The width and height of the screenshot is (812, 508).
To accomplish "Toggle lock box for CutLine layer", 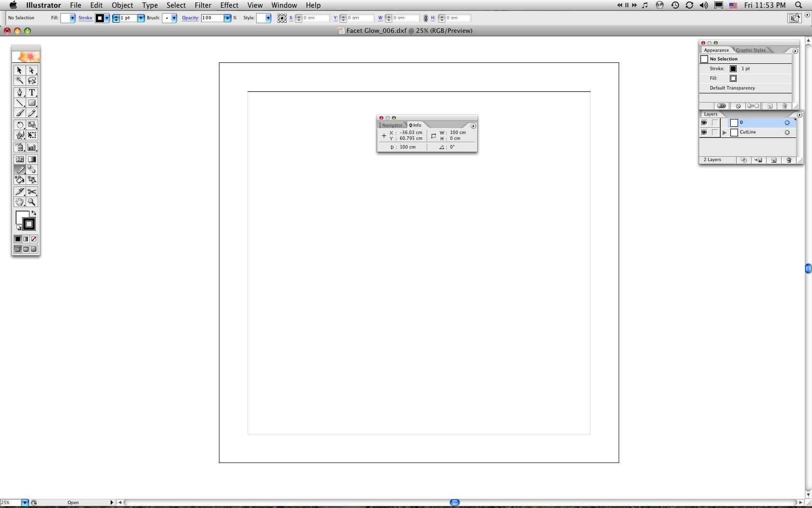I will click(715, 133).
